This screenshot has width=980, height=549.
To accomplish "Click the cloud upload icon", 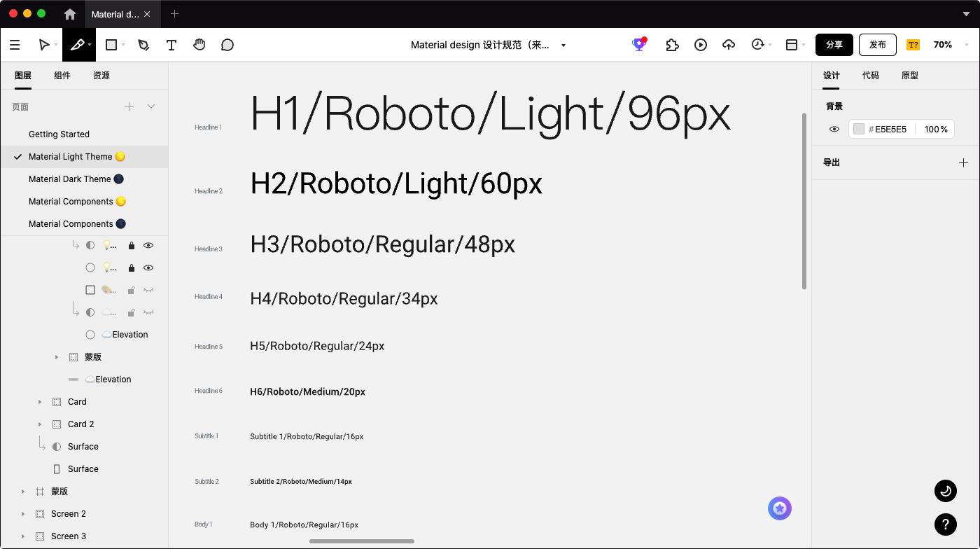I will point(729,45).
